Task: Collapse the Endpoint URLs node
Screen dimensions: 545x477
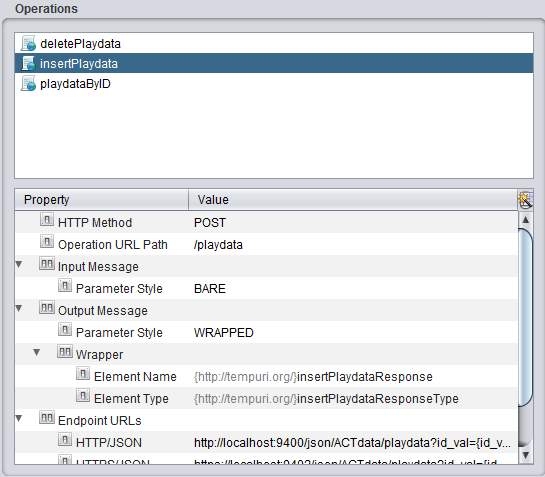Action: (19, 419)
